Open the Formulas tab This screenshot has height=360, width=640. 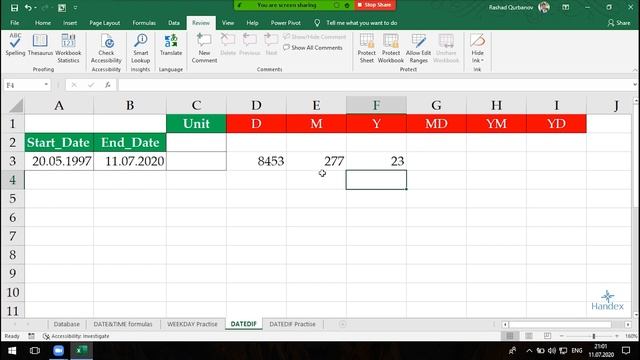144,23
